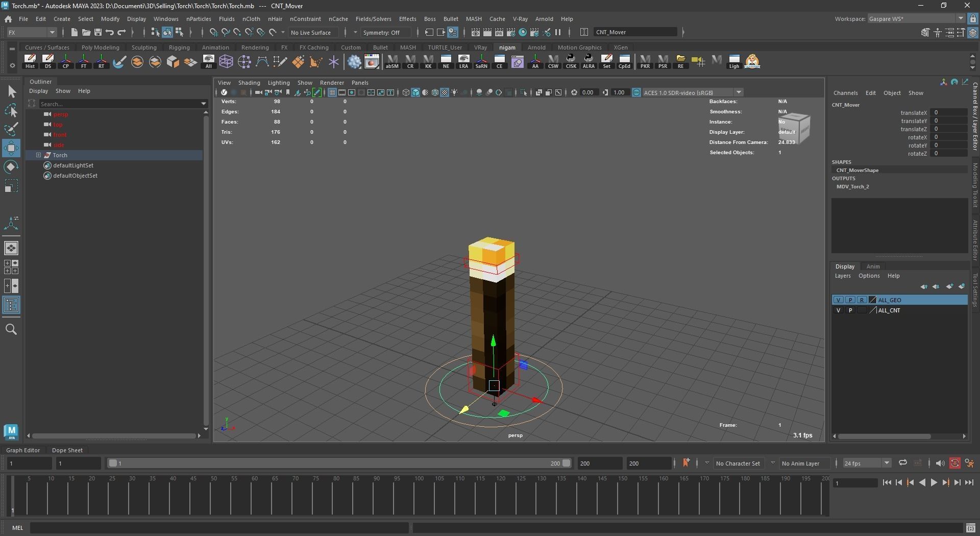Open the Dope Sheet tab
Image resolution: width=980 pixels, height=536 pixels.
pos(67,450)
